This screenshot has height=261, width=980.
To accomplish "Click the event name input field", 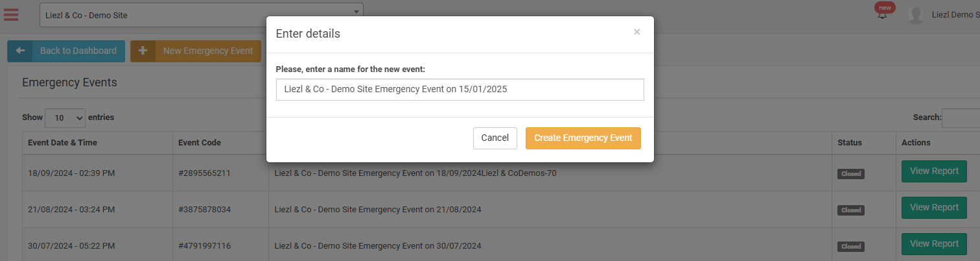I will (x=460, y=90).
